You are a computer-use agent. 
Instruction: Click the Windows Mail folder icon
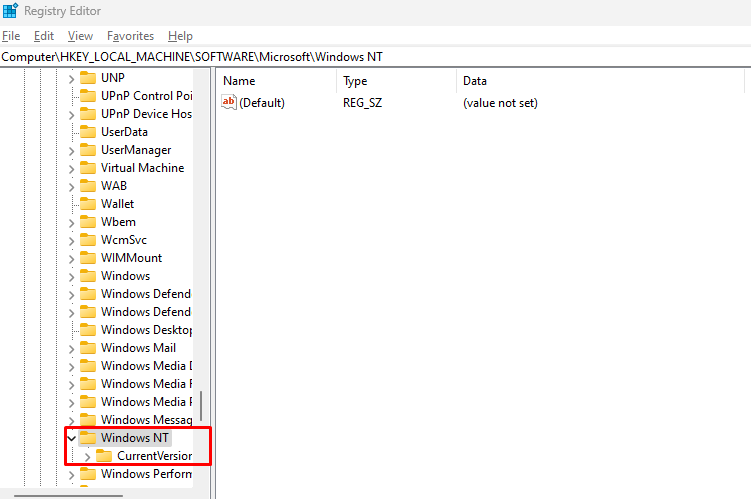88,348
